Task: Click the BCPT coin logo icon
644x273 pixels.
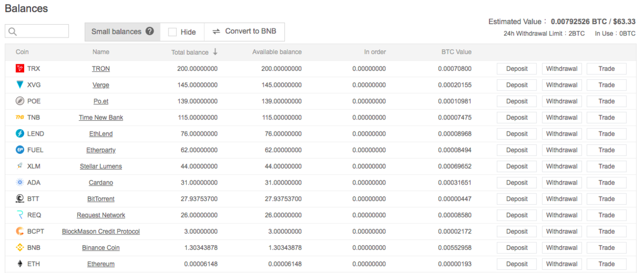Action: pyautogui.click(x=20, y=231)
